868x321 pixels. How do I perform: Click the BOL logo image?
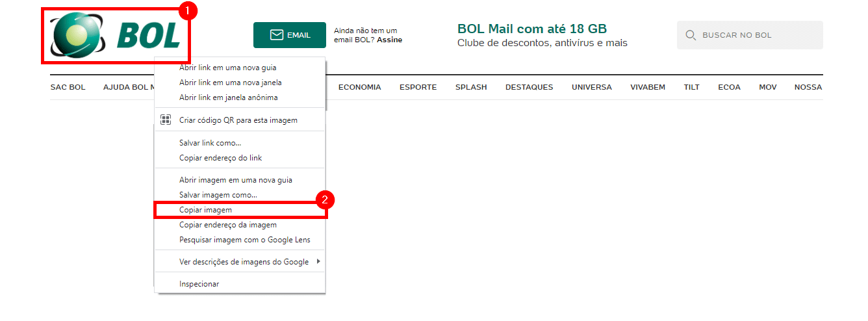pos(116,35)
